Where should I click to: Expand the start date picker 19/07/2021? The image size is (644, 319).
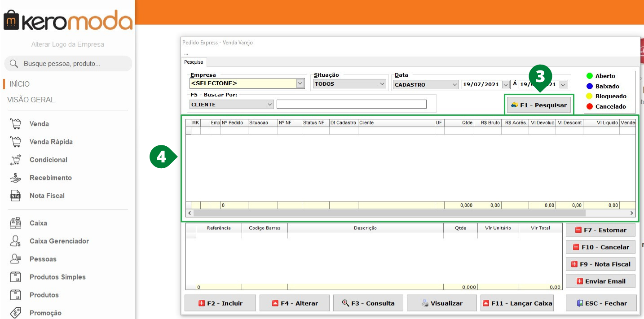pyautogui.click(x=506, y=84)
